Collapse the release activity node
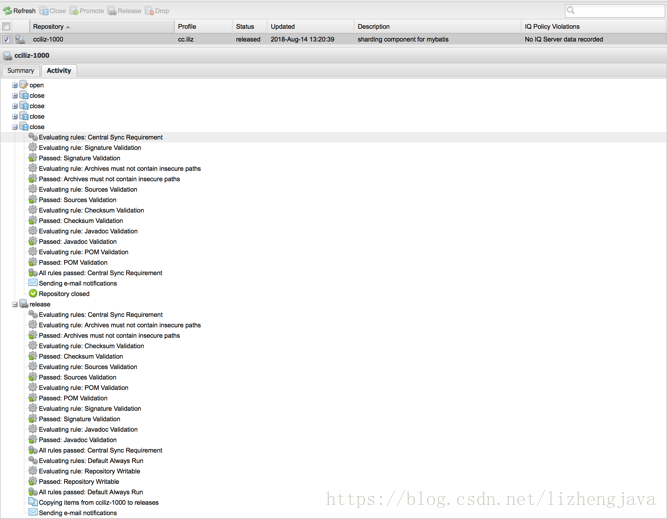Image resolution: width=667 pixels, height=519 pixels. point(15,304)
